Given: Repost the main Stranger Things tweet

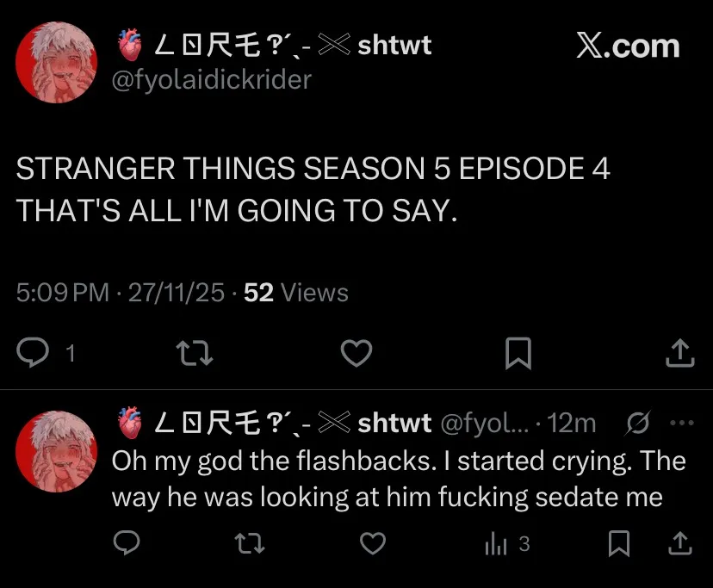Looking at the screenshot, I should tap(194, 353).
